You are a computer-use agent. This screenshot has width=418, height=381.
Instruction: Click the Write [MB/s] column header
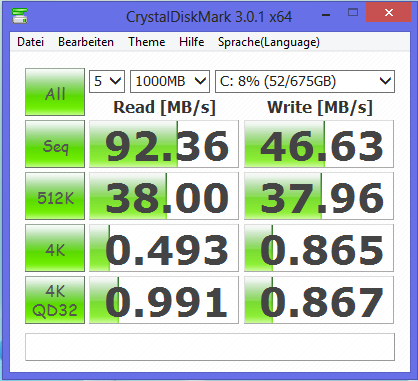tap(320, 107)
